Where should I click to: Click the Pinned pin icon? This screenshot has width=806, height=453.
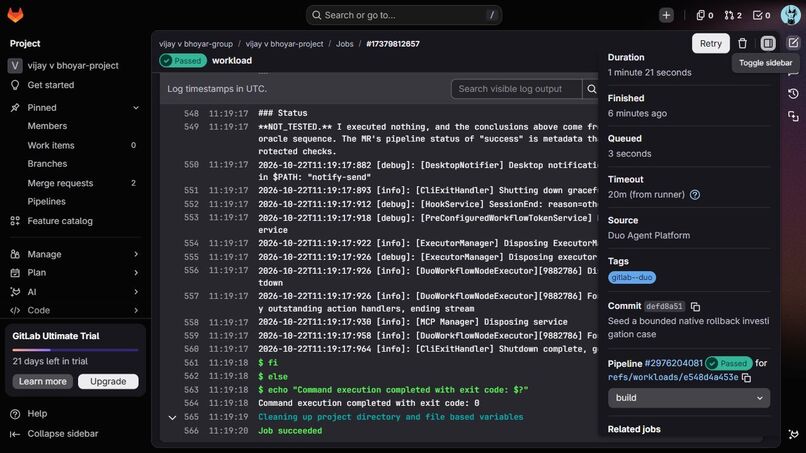point(15,107)
